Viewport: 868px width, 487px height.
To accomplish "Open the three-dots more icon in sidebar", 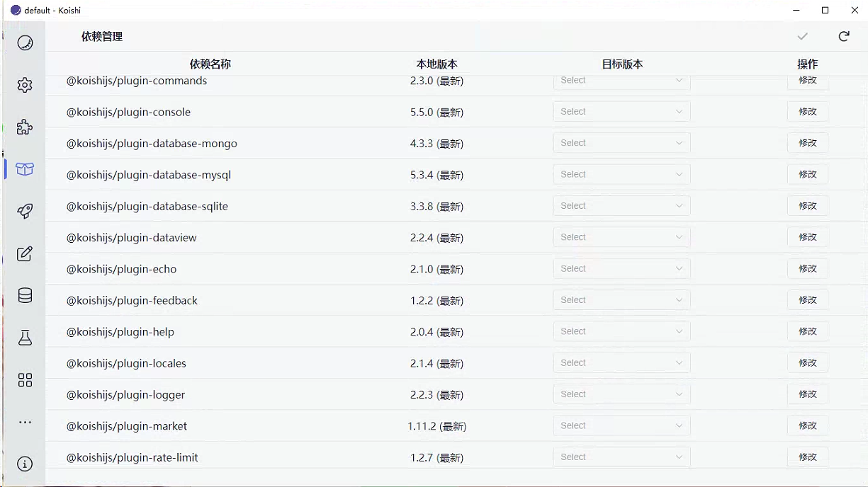I will (25, 422).
